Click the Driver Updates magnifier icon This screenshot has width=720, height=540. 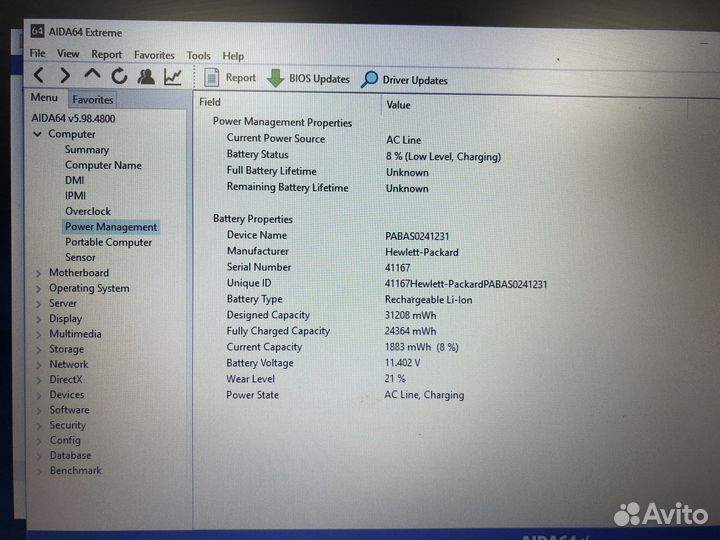(x=369, y=79)
